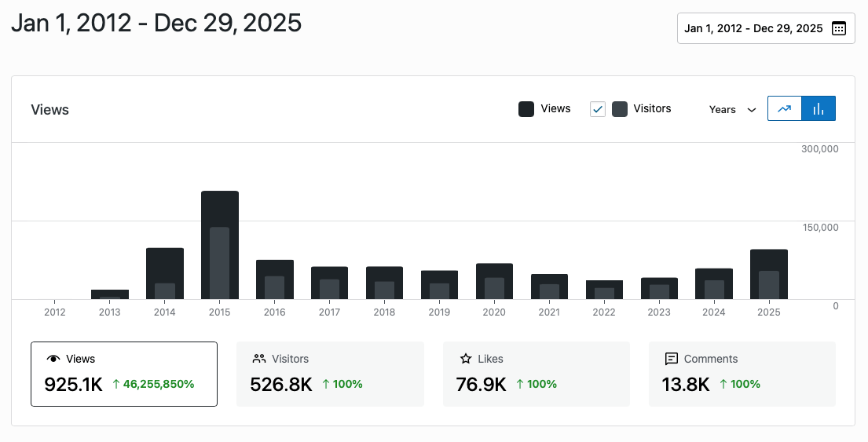Click the Views legend color swatch
868x442 pixels.
526,109
